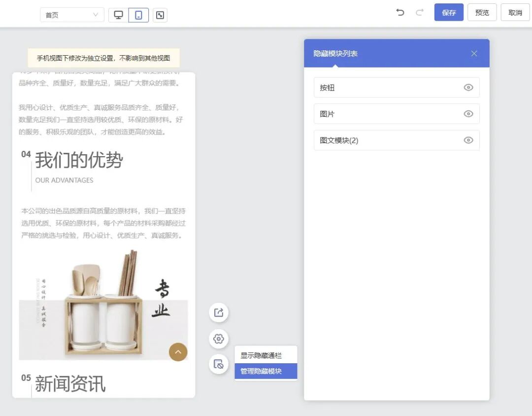Click the 取消 button
This screenshot has width=532, height=416.
pos(515,12)
